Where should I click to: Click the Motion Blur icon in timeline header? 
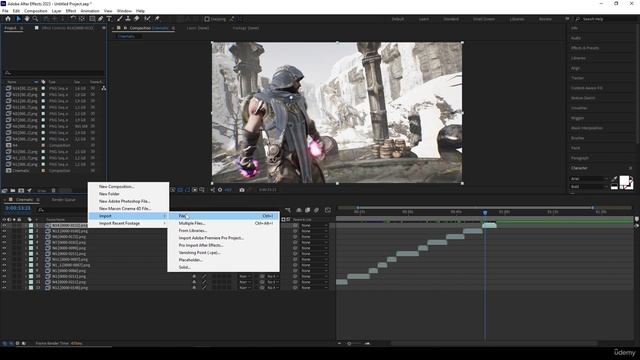click(316, 210)
